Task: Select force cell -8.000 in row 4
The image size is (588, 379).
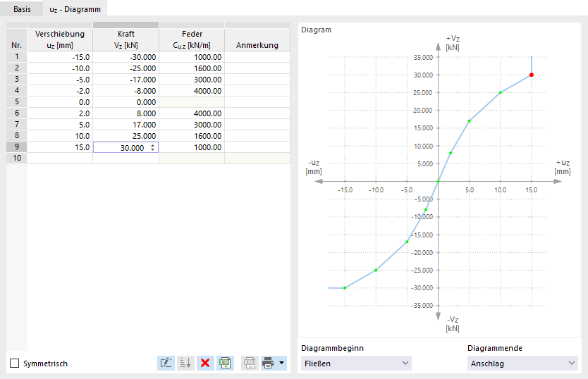Action: click(x=126, y=91)
